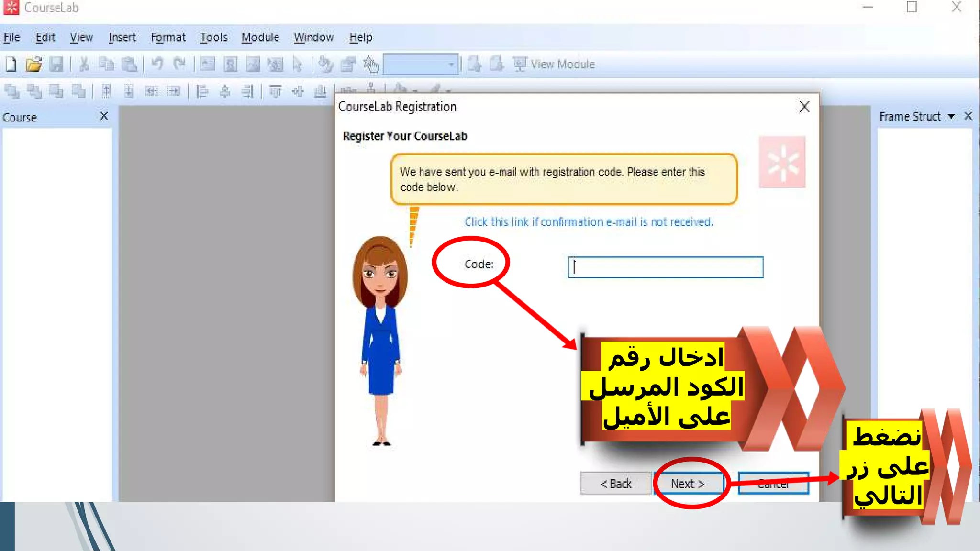Click link if confirmation e-mail not received
This screenshot has width=980, height=551.
[589, 222]
